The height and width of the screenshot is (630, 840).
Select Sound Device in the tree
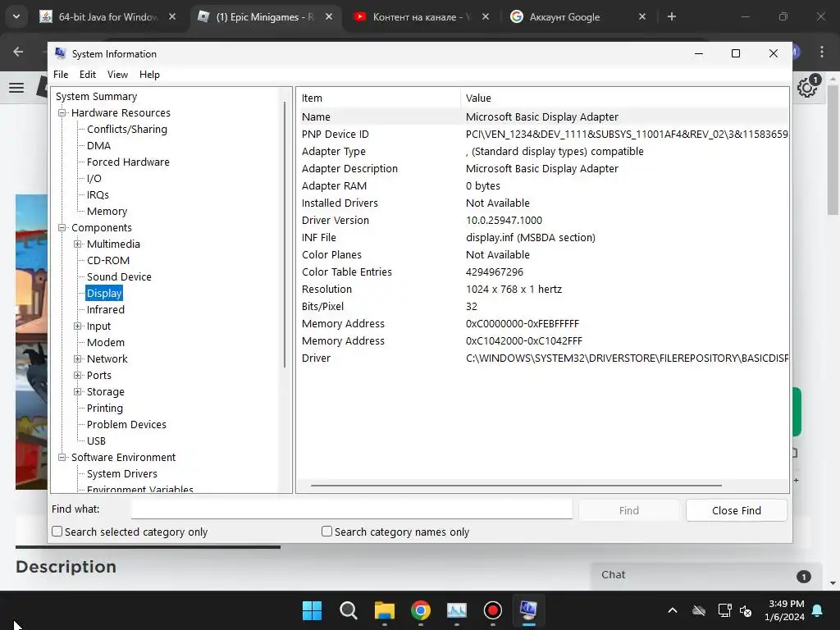click(119, 277)
